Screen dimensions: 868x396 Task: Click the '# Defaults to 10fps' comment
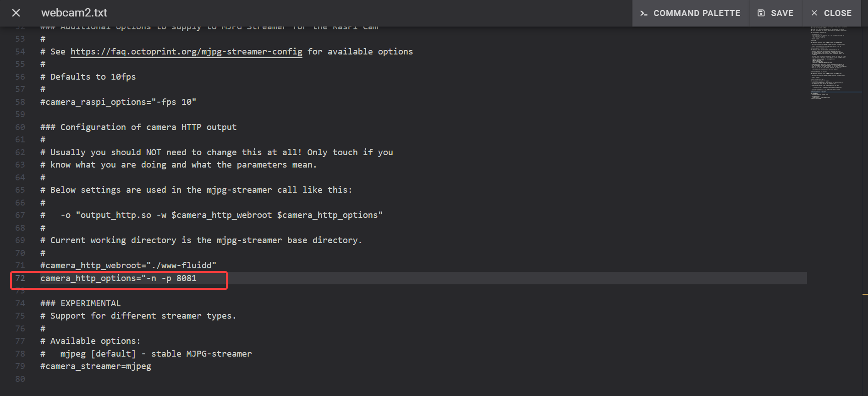point(88,77)
